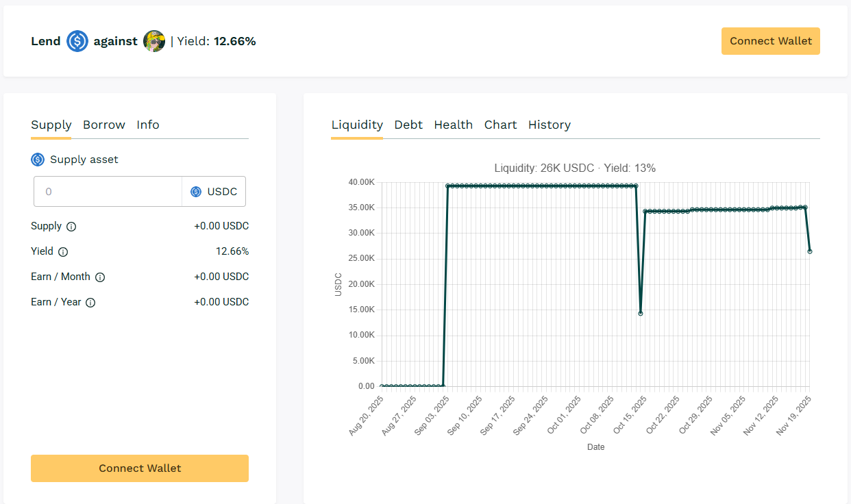Click info icon next to Yield
851x504 pixels.
click(63, 252)
